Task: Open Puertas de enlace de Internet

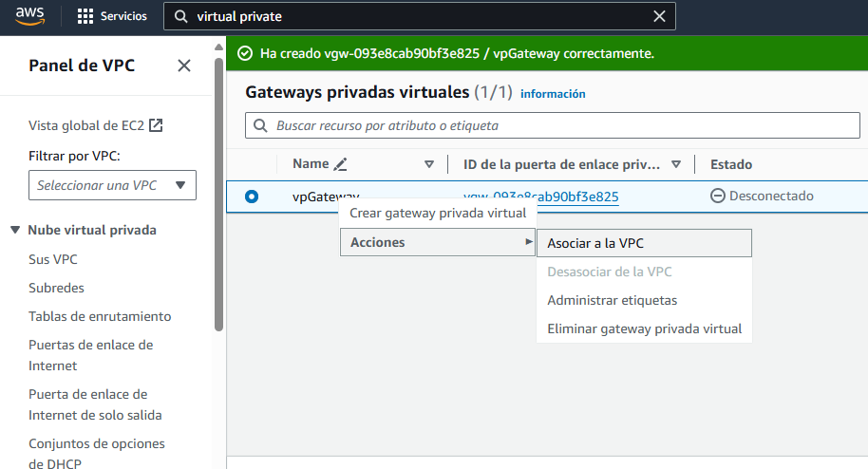Action: pos(91,355)
